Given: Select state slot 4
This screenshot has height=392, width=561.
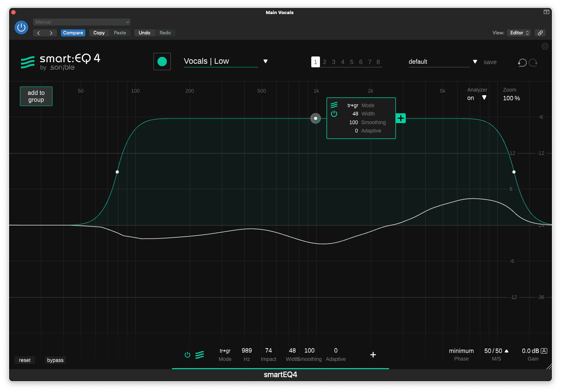Looking at the screenshot, I should [x=343, y=62].
